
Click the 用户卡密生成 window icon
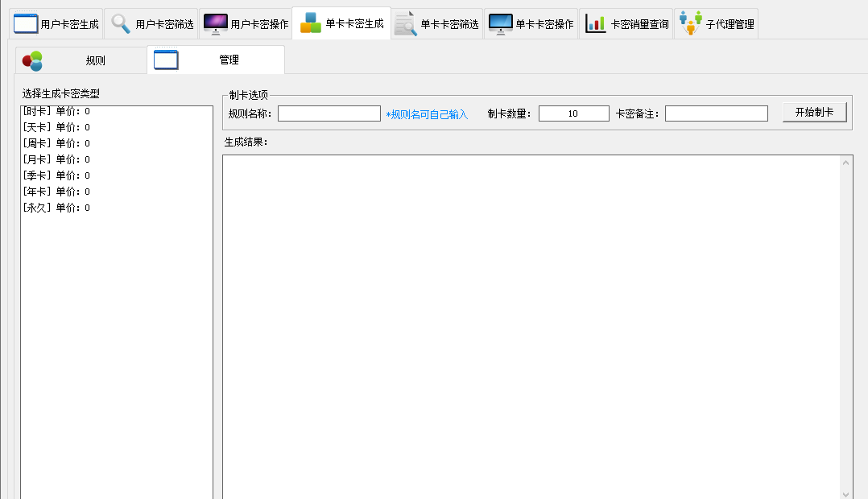click(26, 23)
